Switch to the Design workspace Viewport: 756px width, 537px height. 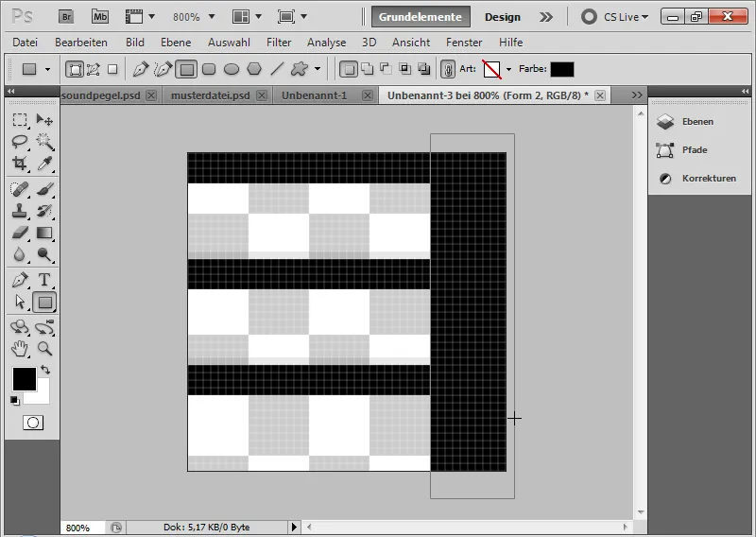click(x=503, y=17)
